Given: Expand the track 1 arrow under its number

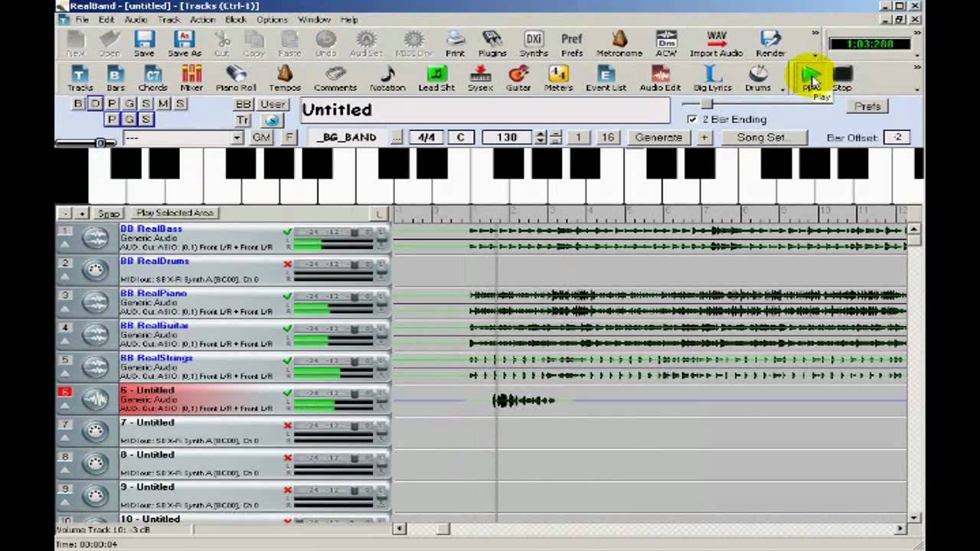Looking at the screenshot, I should (65, 244).
